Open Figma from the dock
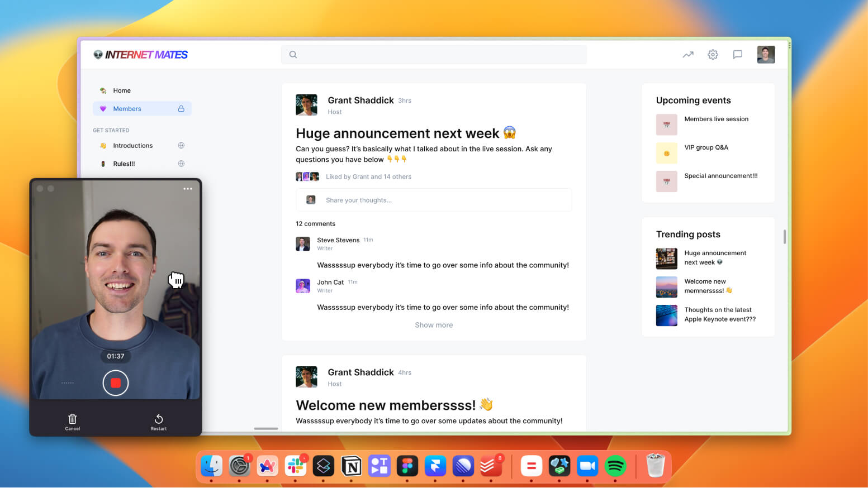This screenshot has height=488, width=868. (x=407, y=466)
